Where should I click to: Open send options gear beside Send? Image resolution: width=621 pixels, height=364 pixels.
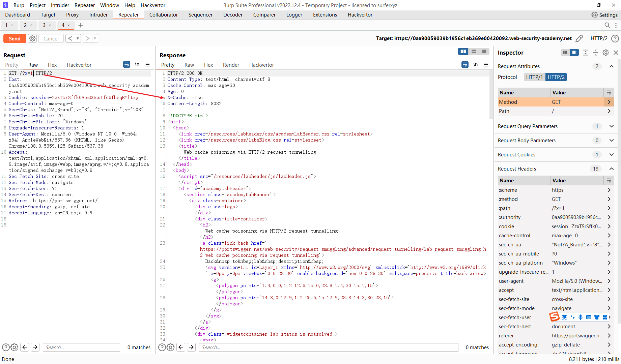32,38
